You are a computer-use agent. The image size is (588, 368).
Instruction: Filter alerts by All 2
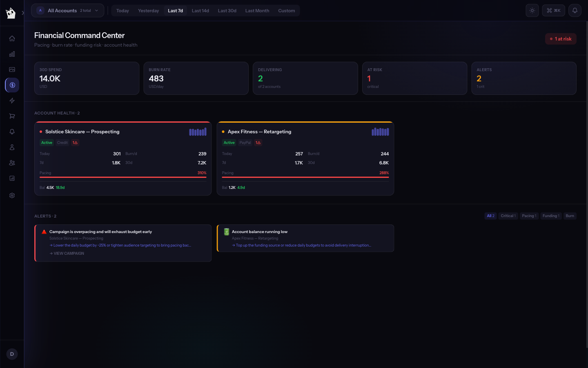[x=490, y=216]
